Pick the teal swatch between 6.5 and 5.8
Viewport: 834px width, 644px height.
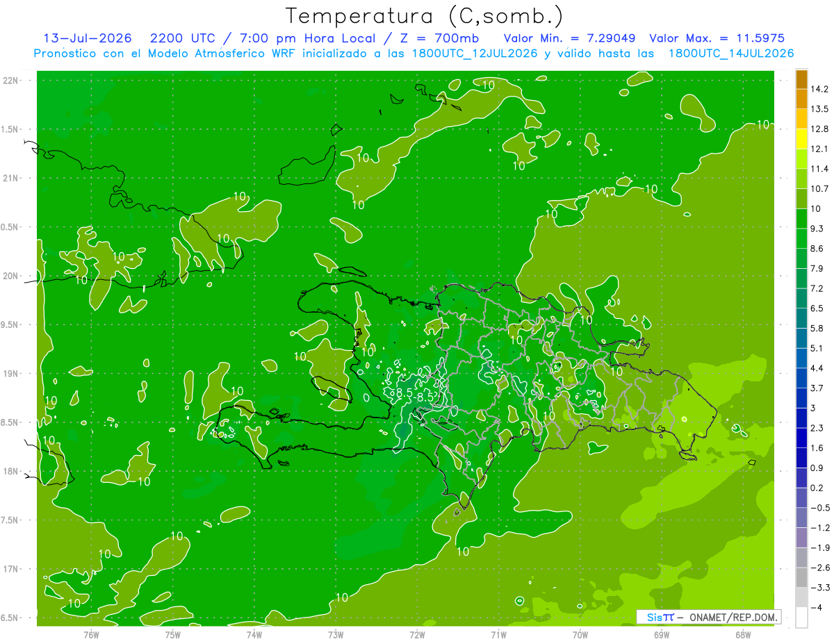(801, 318)
